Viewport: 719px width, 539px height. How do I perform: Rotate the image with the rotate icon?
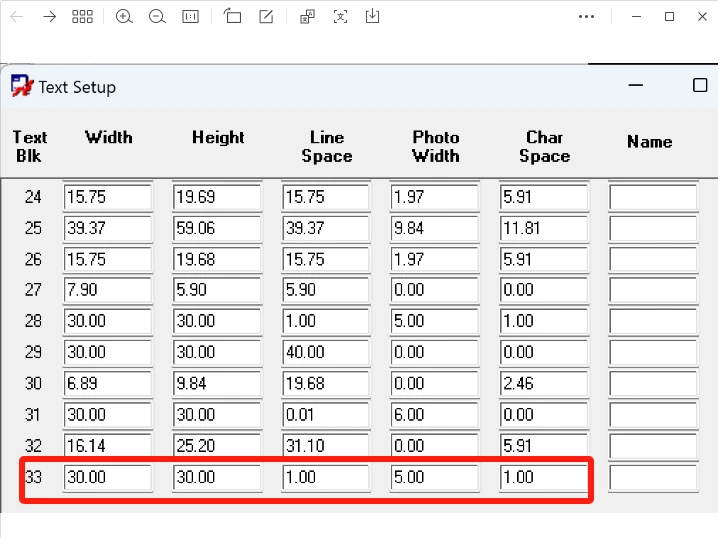(232, 17)
